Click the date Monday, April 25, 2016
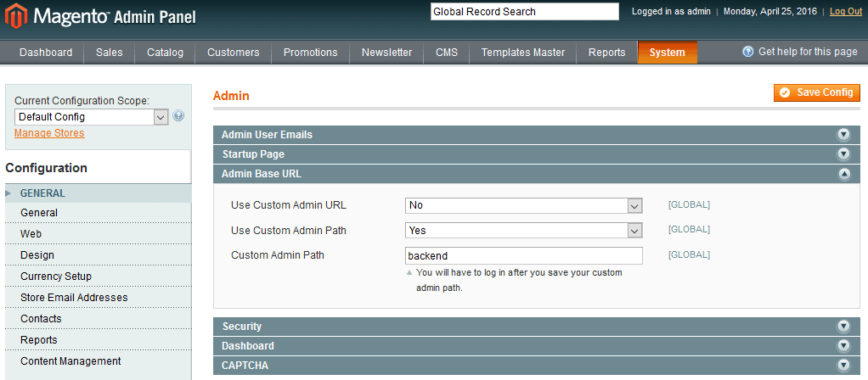Viewport: 868px width, 380px height. click(x=770, y=12)
